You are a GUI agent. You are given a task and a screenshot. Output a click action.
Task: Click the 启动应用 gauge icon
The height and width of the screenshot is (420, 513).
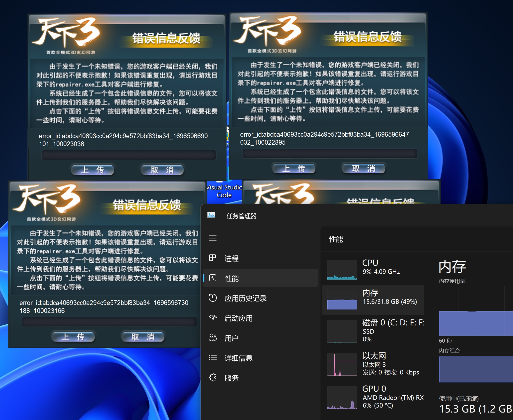coord(213,318)
